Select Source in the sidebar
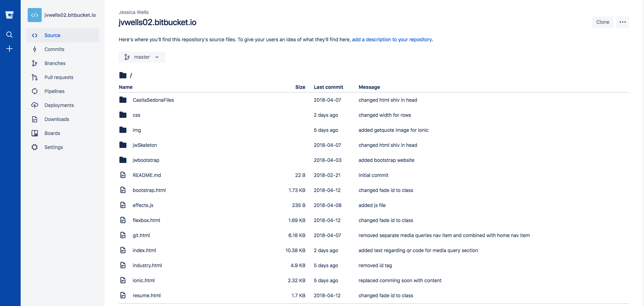The width and height of the screenshot is (644, 306). (x=63, y=35)
